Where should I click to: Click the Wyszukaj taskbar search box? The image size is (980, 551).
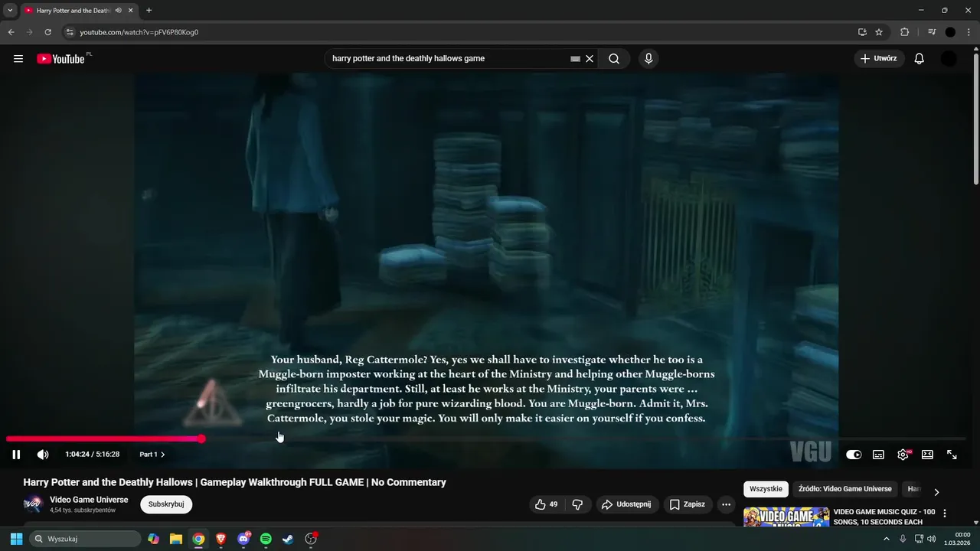tap(86, 539)
